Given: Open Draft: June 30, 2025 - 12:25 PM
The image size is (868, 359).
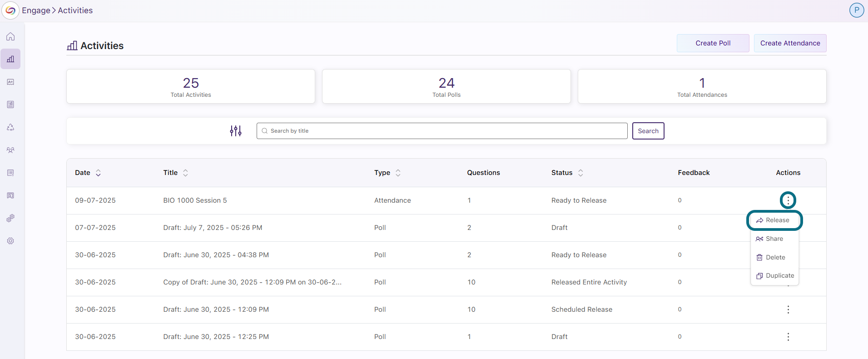Looking at the screenshot, I should pos(216,337).
